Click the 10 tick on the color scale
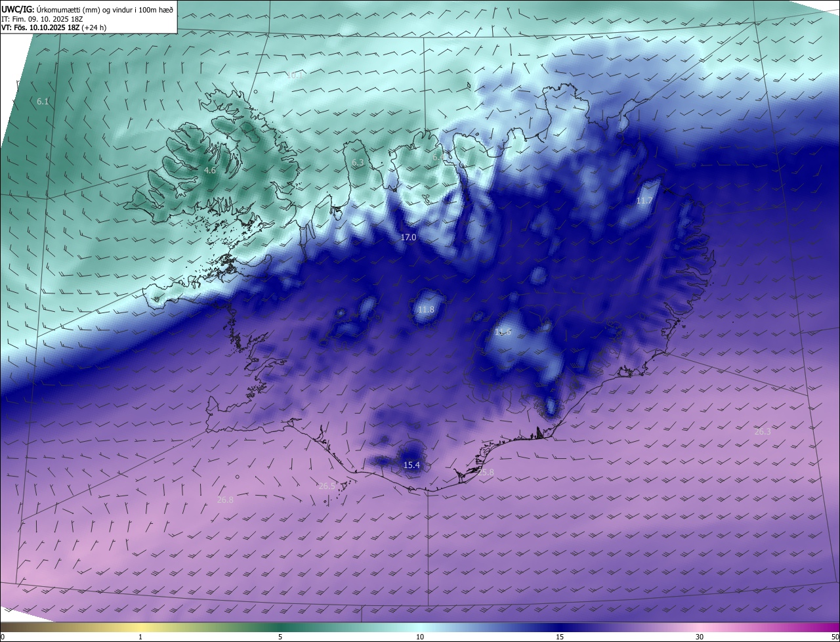 (420, 637)
